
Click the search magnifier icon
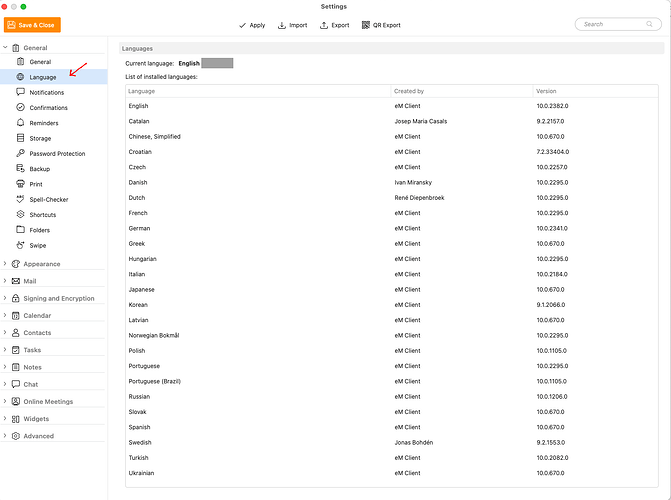pyautogui.click(x=649, y=24)
